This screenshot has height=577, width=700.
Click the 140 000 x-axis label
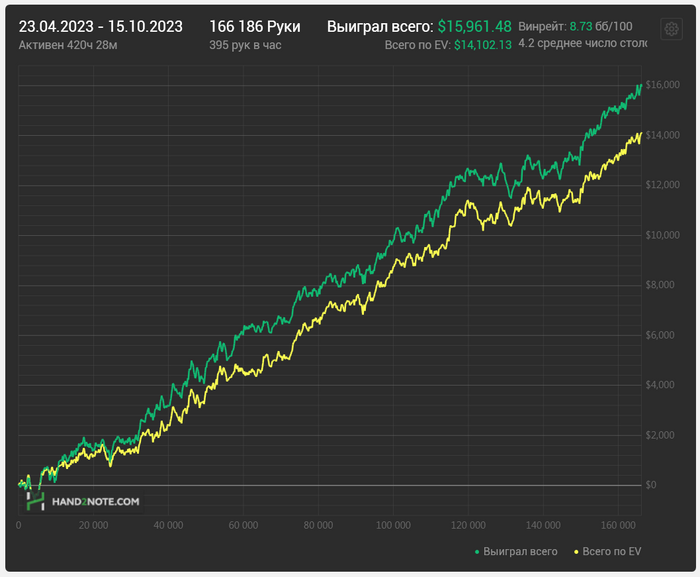pos(543,525)
